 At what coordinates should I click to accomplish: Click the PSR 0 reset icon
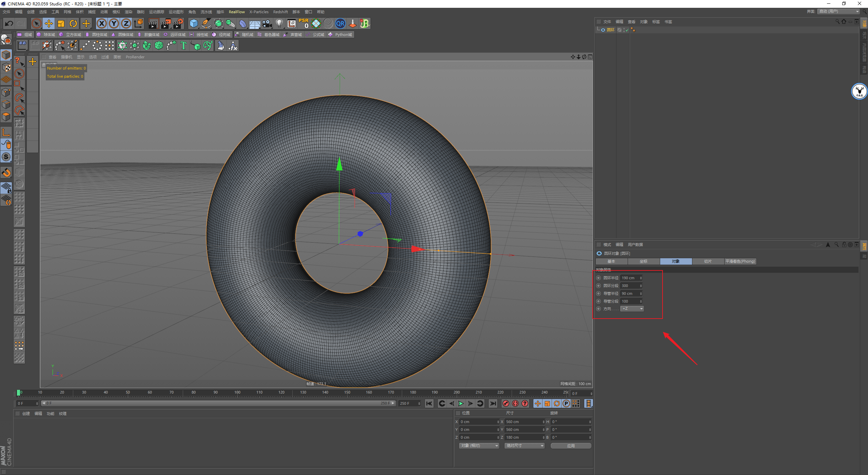click(304, 23)
